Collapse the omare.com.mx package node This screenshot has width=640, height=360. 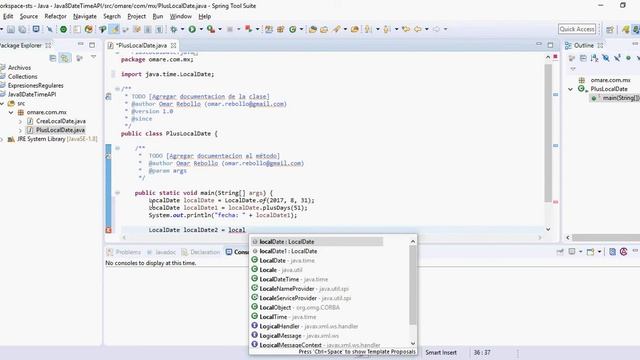point(11,112)
